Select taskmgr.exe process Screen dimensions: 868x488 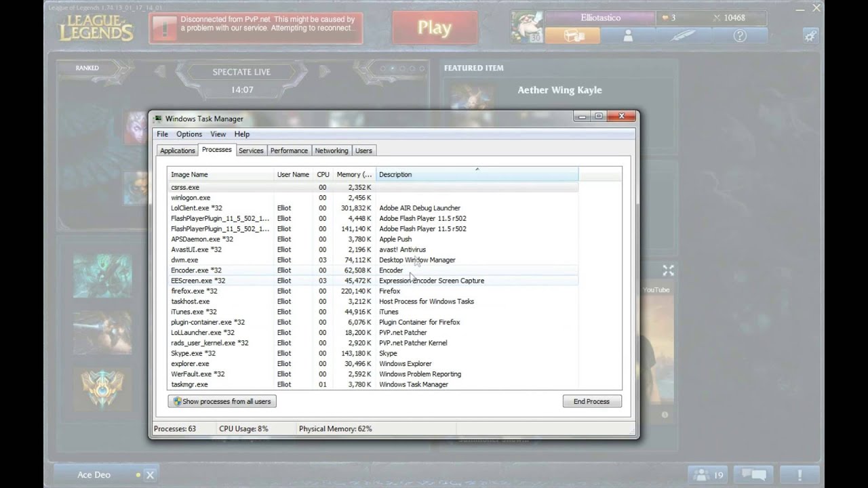tap(373, 384)
